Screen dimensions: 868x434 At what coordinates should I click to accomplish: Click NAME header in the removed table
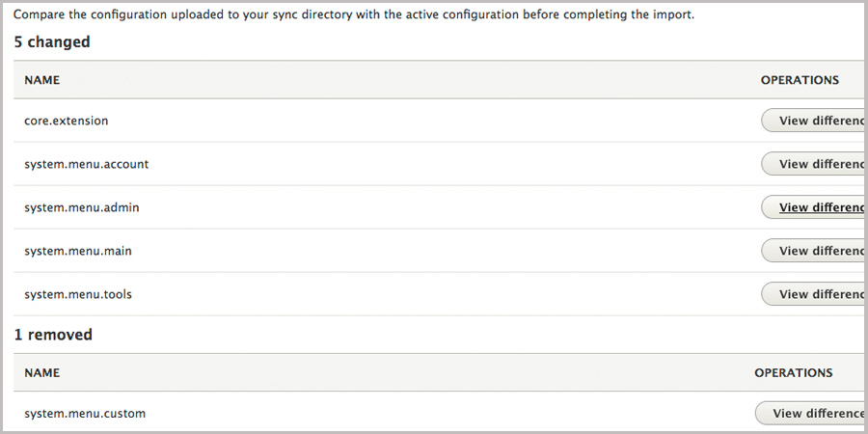[42, 372]
